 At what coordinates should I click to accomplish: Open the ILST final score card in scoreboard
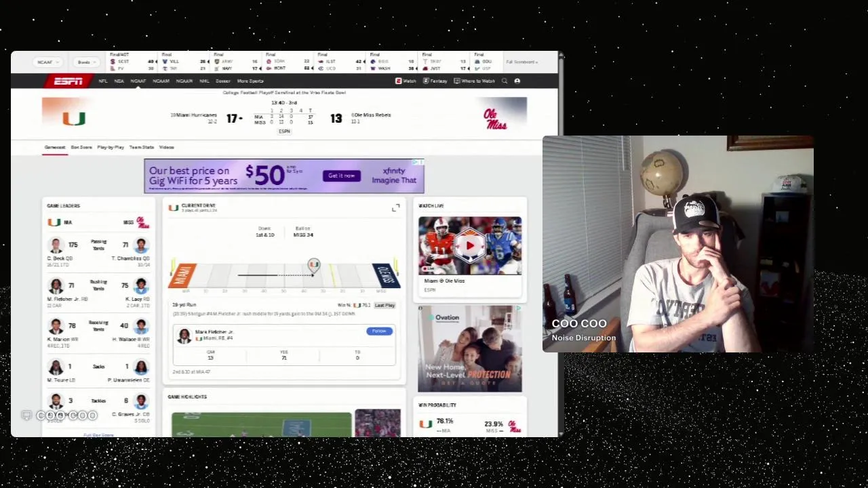[x=341, y=62]
